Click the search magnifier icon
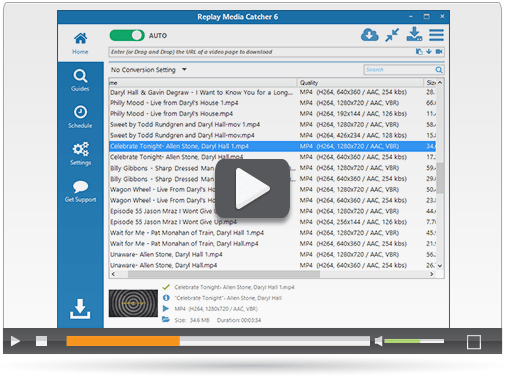The height and width of the screenshot is (377, 505). click(439, 70)
